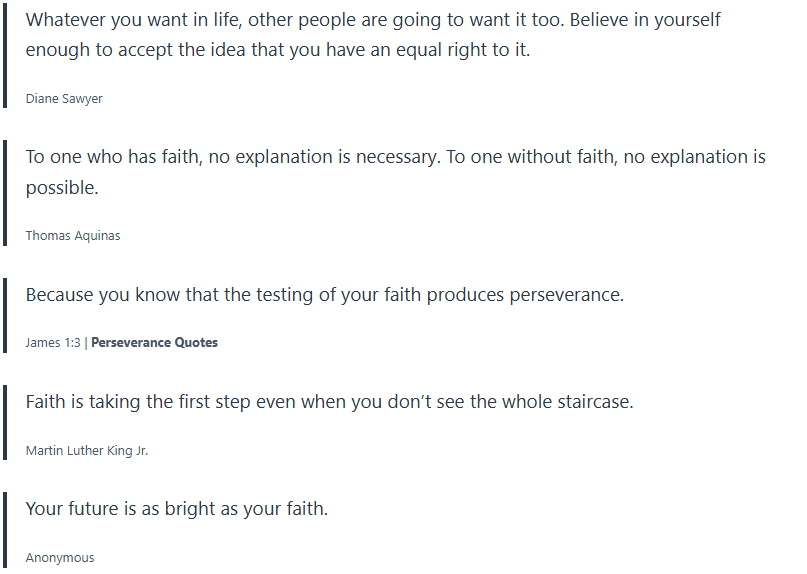Click the vertical bar beside James 1:3 quote

(x=6, y=315)
